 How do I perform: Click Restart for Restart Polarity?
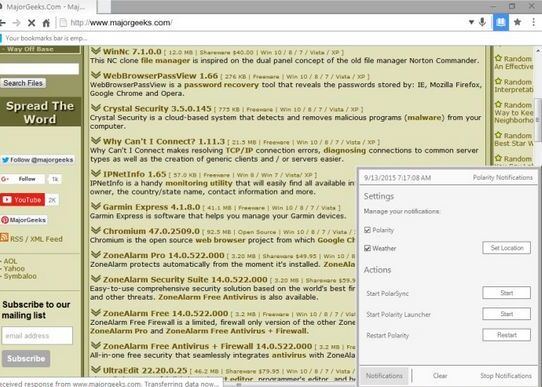506,335
